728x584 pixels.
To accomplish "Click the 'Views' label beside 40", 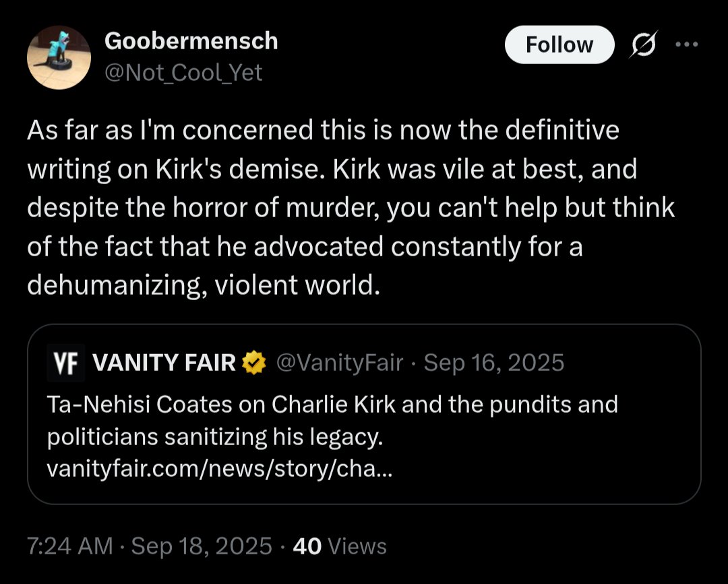I will click(x=357, y=546).
